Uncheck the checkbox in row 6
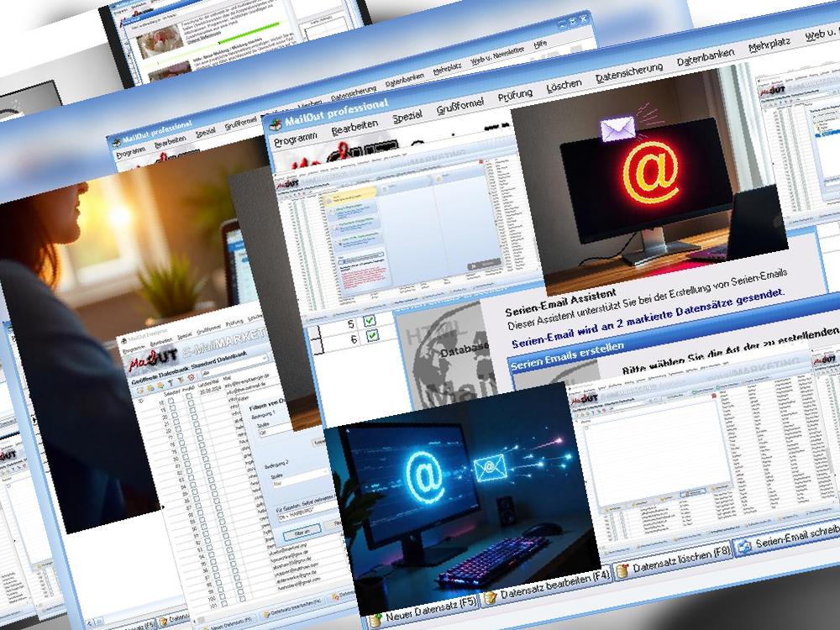The width and height of the screenshot is (840, 630). coord(372,335)
